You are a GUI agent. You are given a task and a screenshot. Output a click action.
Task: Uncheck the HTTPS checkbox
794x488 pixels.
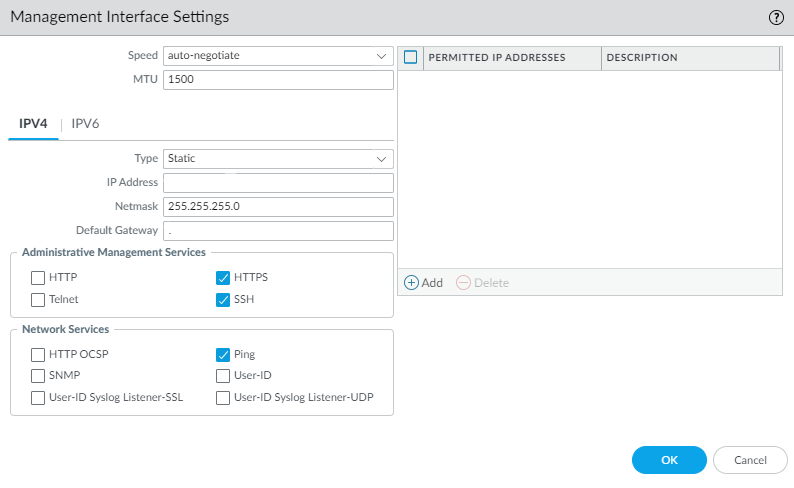(223, 277)
